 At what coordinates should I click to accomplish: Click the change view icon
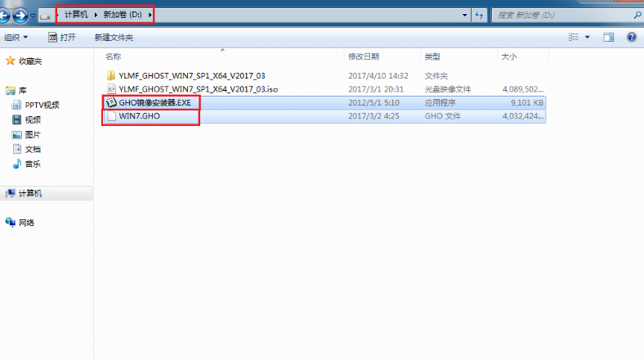tap(575, 38)
